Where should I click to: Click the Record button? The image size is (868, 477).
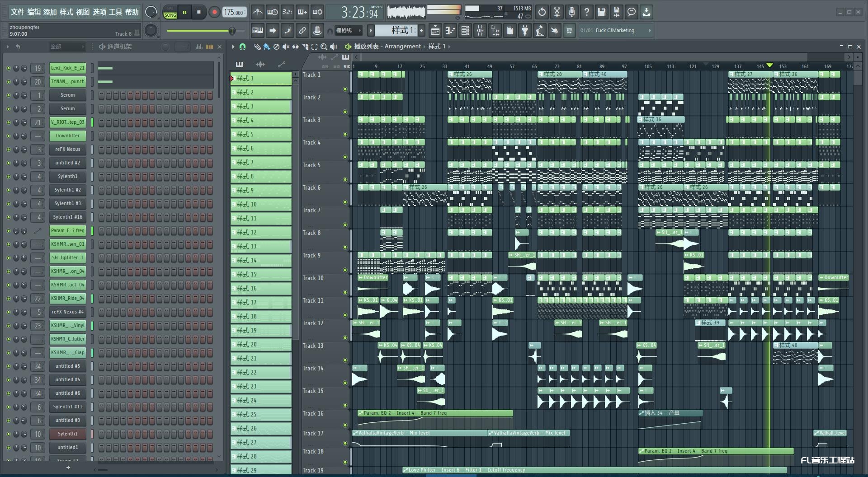click(x=214, y=12)
